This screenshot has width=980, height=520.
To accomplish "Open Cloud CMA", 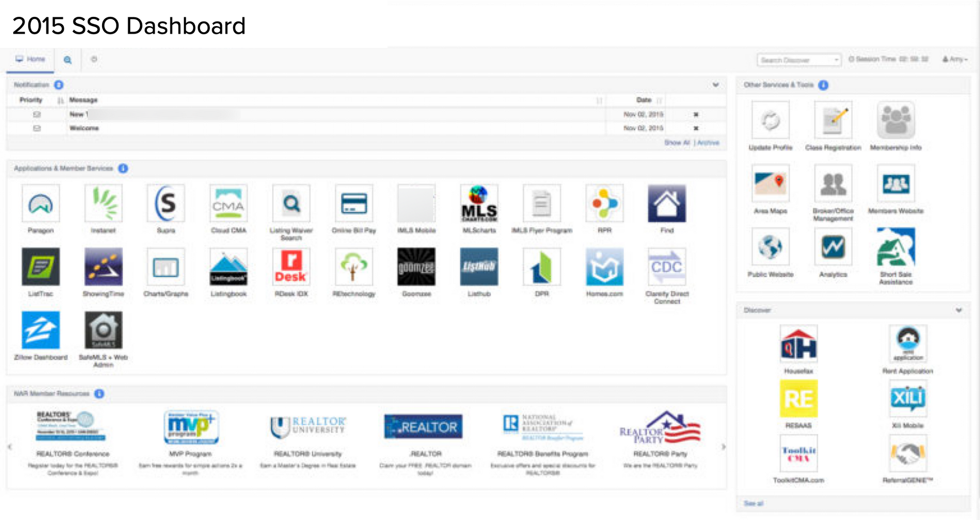I will coord(229,204).
